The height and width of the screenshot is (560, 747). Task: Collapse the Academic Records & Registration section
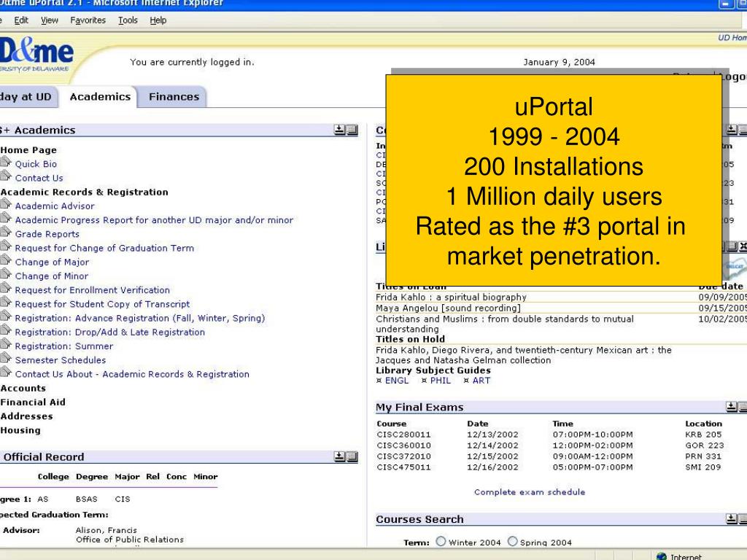coord(85,192)
